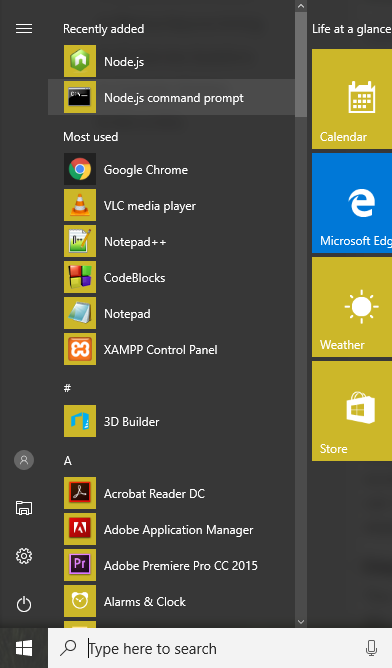Viewport: 392px width, 668px height.
Task: Open the Store tile
Action: pos(352,411)
